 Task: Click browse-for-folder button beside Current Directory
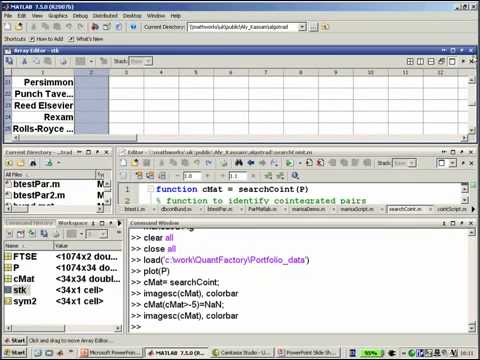(314, 27)
